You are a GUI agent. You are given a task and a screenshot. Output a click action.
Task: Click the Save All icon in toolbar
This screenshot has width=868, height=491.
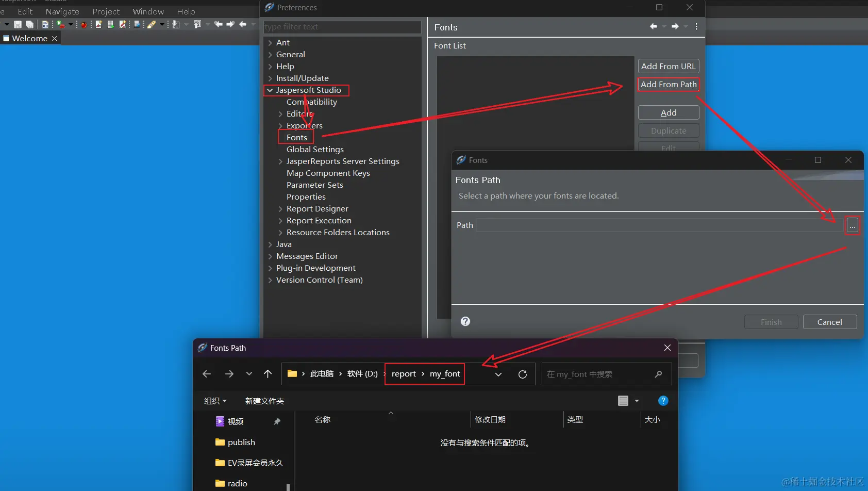29,24
